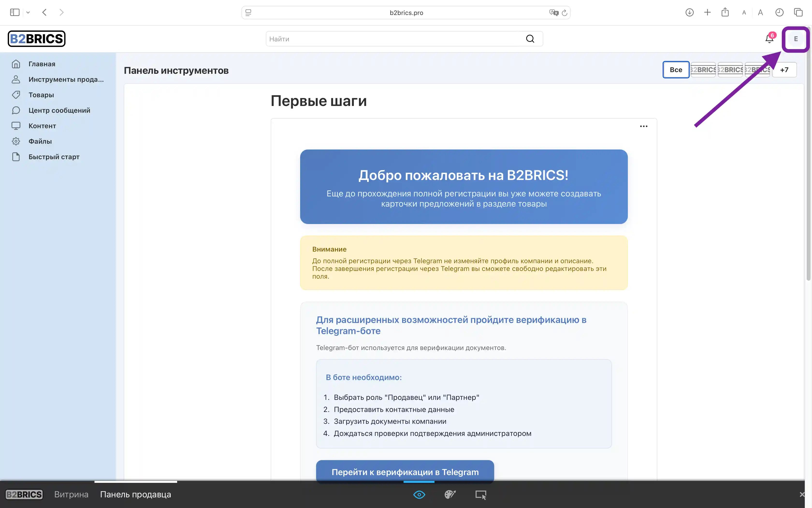The image size is (812, 508).
Task: Click the search magnifier icon
Action: click(x=530, y=39)
